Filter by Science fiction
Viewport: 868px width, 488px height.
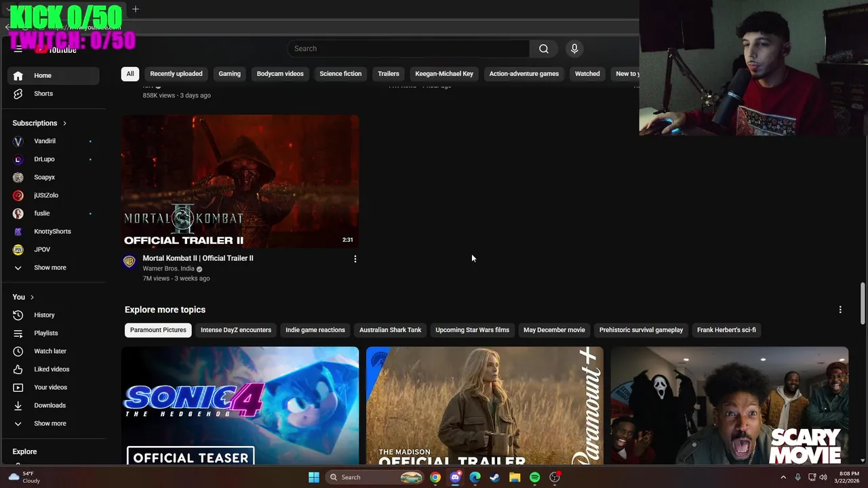pos(340,74)
